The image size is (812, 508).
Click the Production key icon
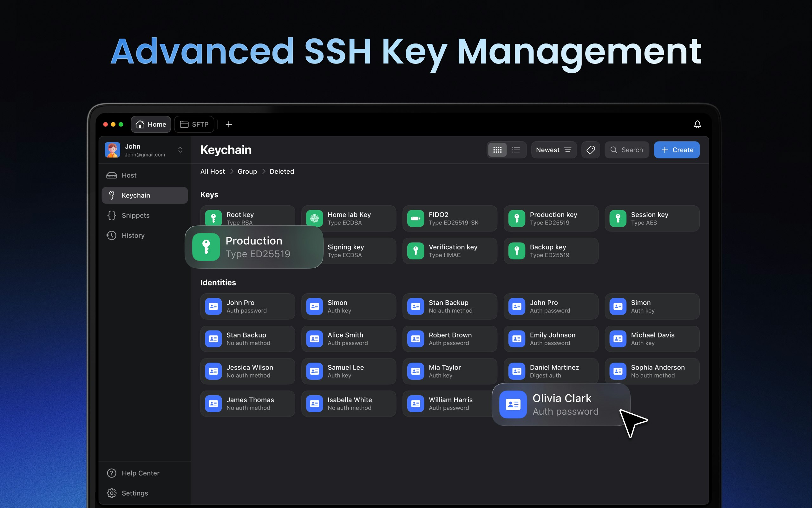(517, 218)
